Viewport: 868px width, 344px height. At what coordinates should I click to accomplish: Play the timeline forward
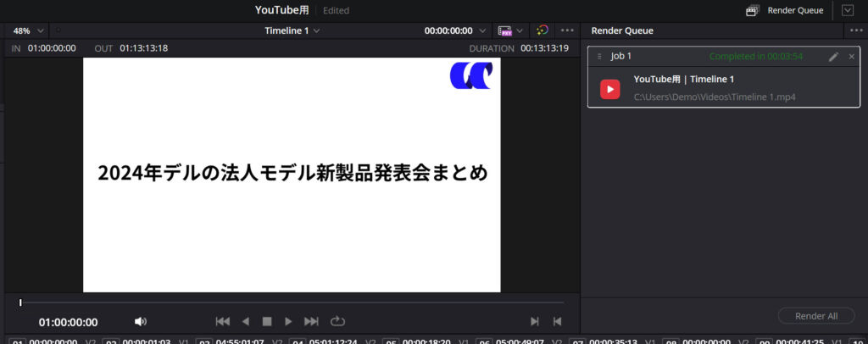coord(288,321)
